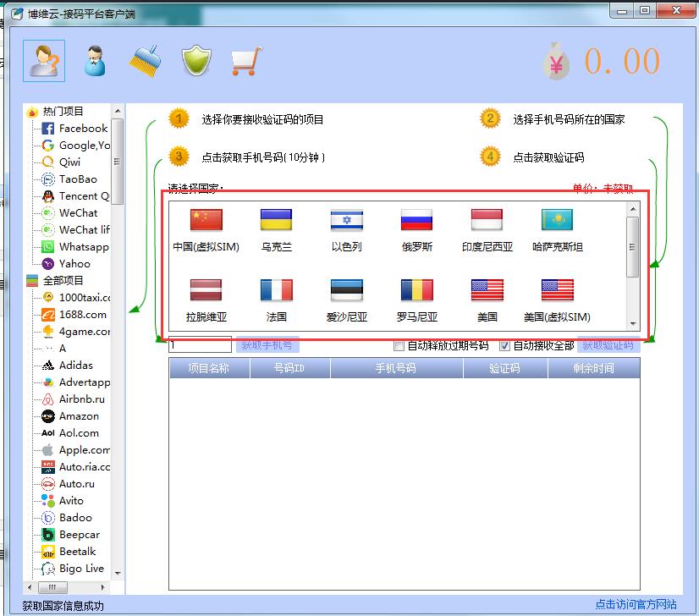Choose Airbnb.ru project
699x616 pixels.
[x=73, y=399]
